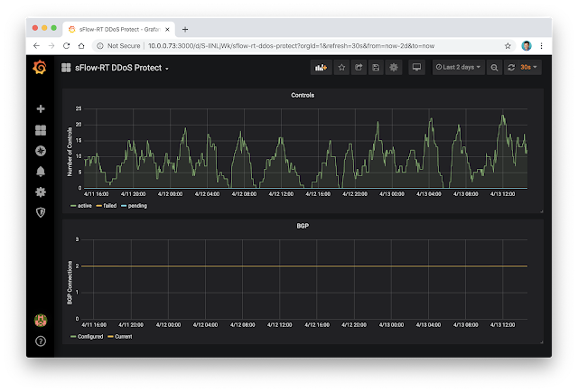Open the Alerting bell icon
This screenshot has width=578, height=392.
(x=41, y=172)
